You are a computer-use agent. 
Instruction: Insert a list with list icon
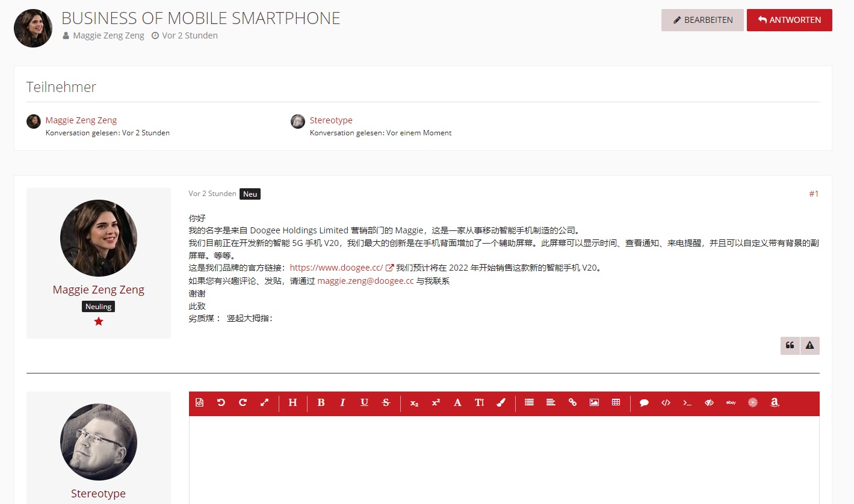529,402
